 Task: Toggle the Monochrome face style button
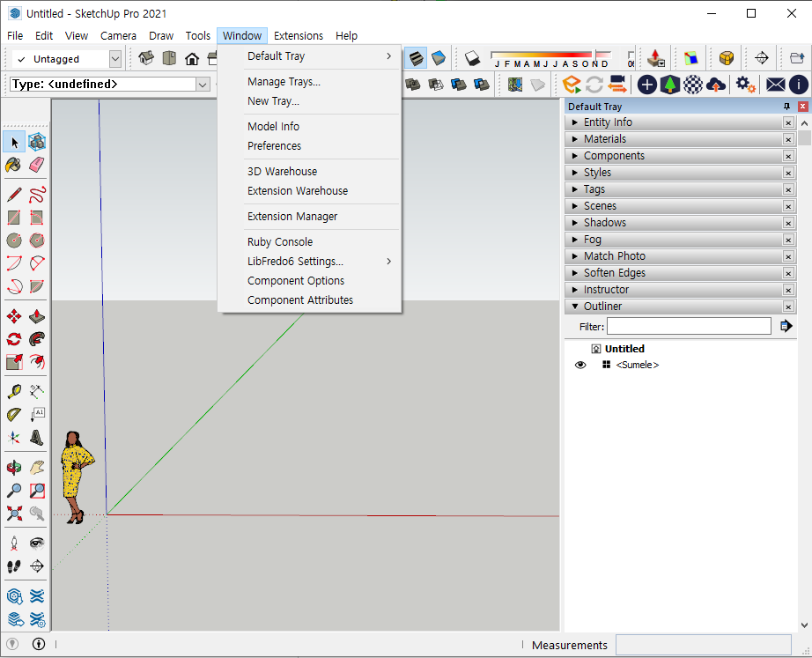tap(439, 58)
